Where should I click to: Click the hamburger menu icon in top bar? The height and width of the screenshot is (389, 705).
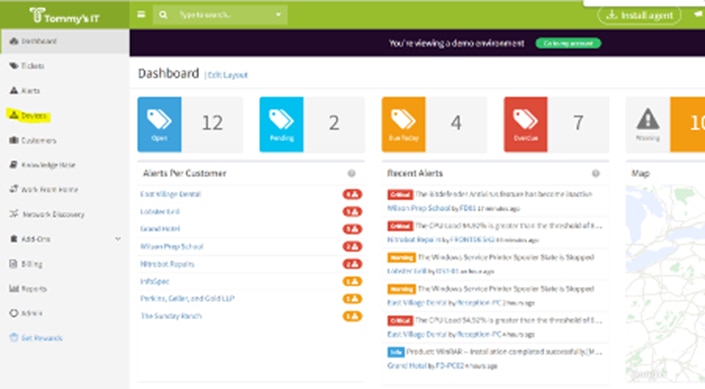pos(141,14)
